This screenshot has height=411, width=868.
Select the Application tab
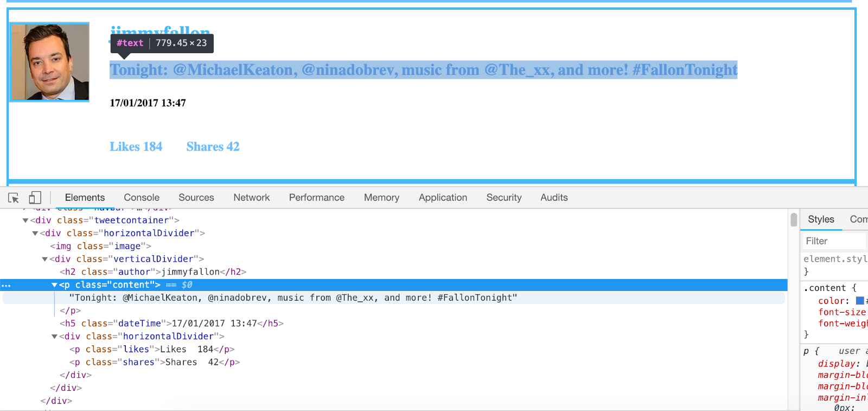tap(443, 198)
